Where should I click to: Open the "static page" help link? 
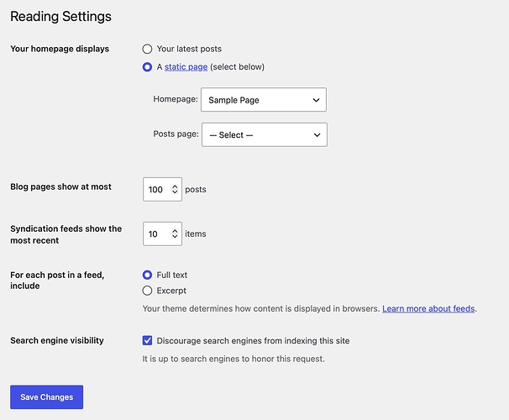pos(186,67)
